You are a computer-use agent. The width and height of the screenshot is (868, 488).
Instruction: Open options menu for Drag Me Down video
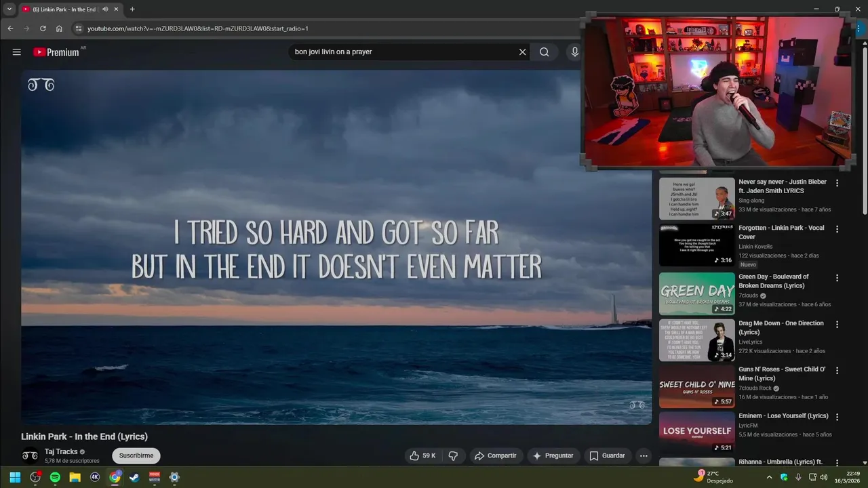(837, 325)
